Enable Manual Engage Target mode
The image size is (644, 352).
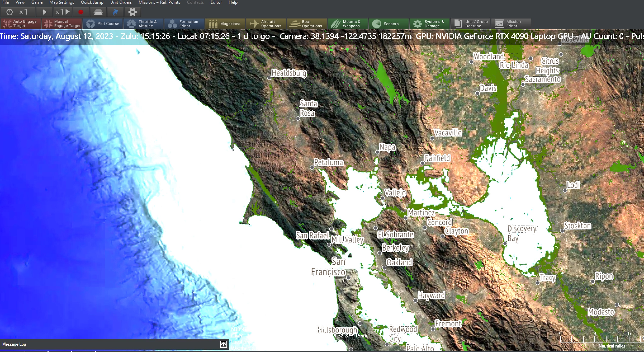61,24
